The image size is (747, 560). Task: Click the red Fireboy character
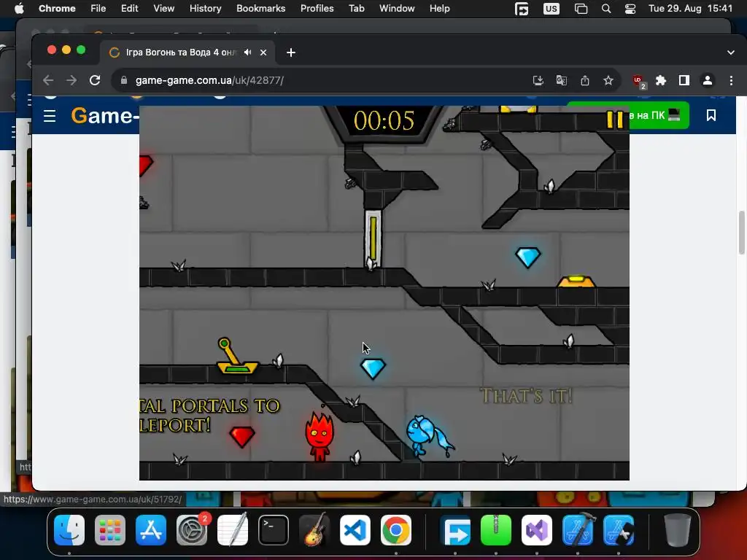[320, 437]
